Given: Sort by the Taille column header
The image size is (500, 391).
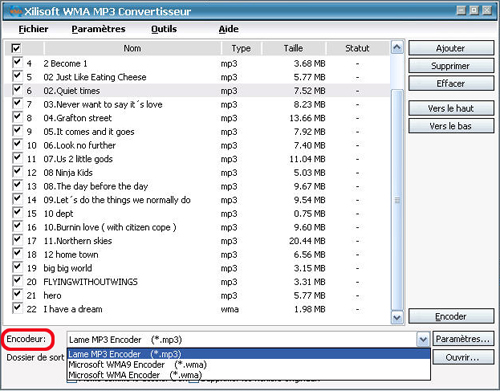Looking at the screenshot, I should pyautogui.click(x=294, y=48).
